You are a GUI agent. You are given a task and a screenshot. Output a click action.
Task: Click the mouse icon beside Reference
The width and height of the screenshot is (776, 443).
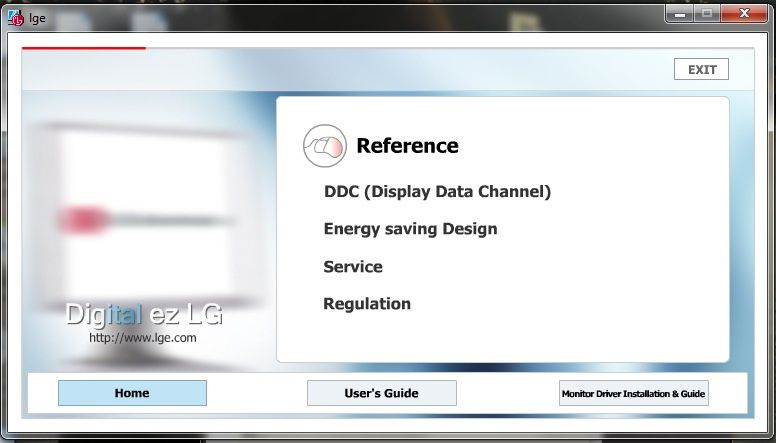pyautogui.click(x=325, y=146)
